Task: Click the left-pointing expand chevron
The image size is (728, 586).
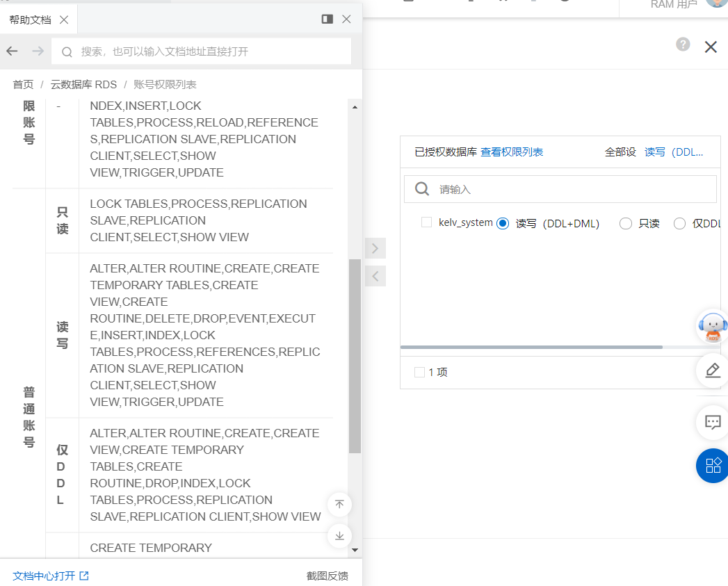Action: click(x=374, y=276)
